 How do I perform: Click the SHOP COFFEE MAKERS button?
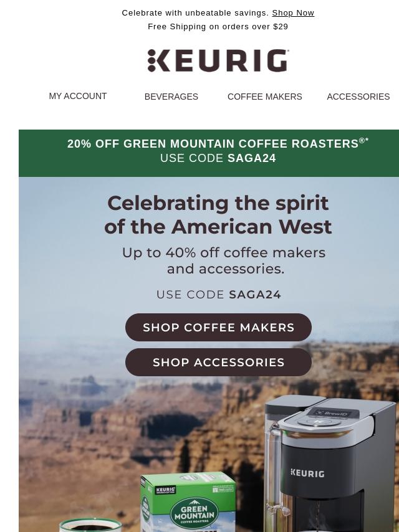pyautogui.click(x=218, y=328)
